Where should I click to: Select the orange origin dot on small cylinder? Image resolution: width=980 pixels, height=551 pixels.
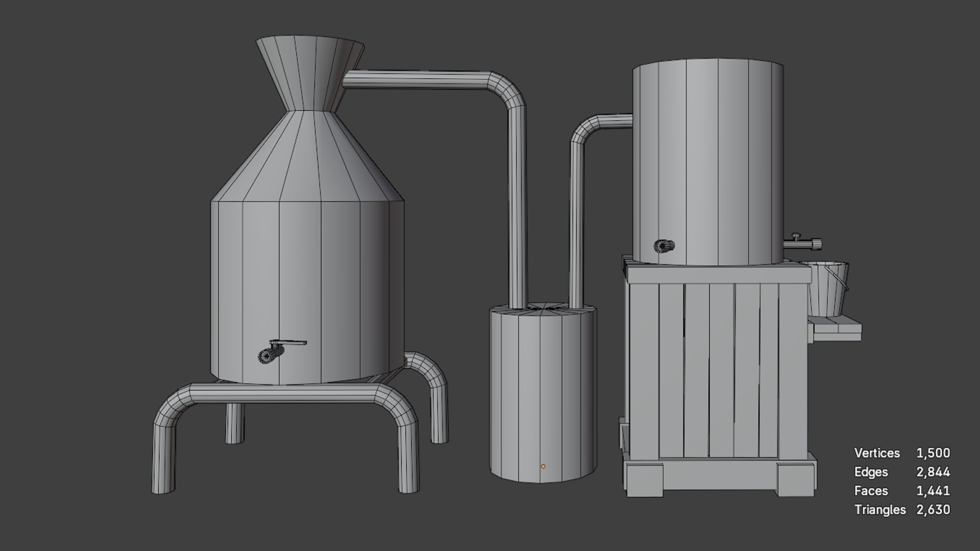(x=543, y=466)
